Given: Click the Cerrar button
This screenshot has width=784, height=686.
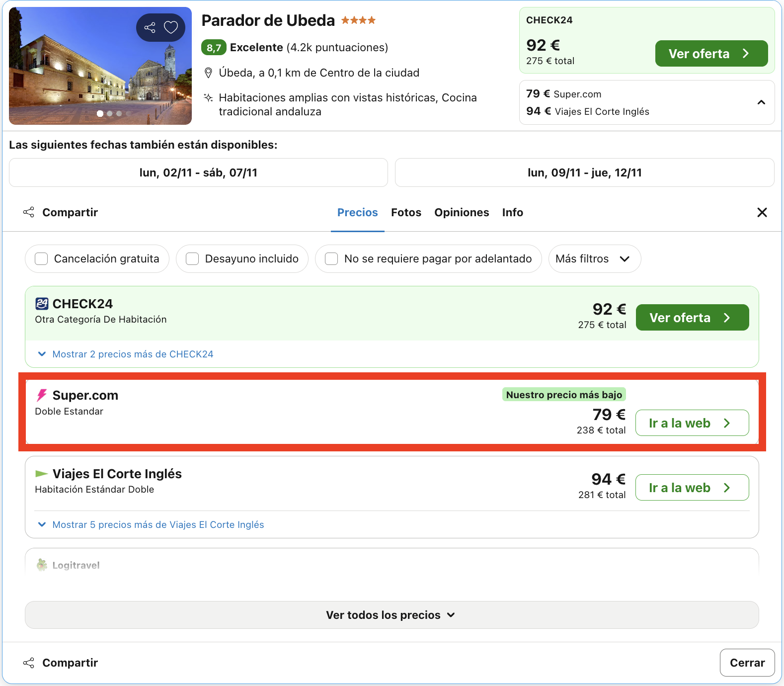Looking at the screenshot, I should tap(747, 663).
